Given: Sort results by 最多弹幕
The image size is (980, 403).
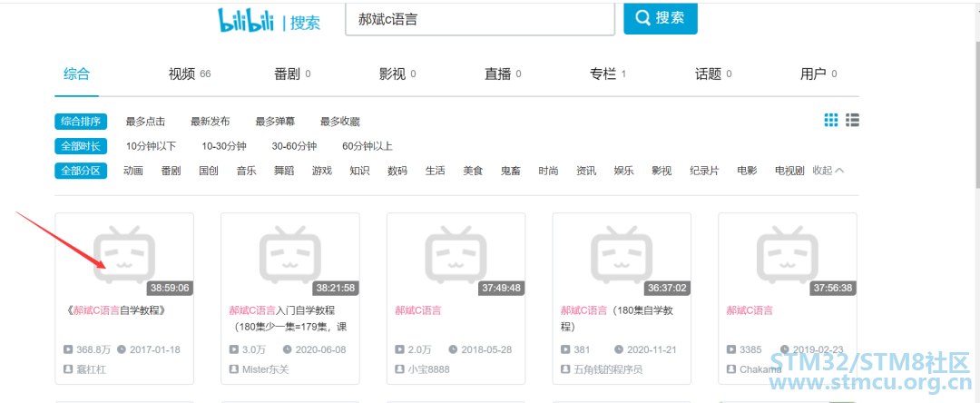Looking at the screenshot, I should (275, 122).
